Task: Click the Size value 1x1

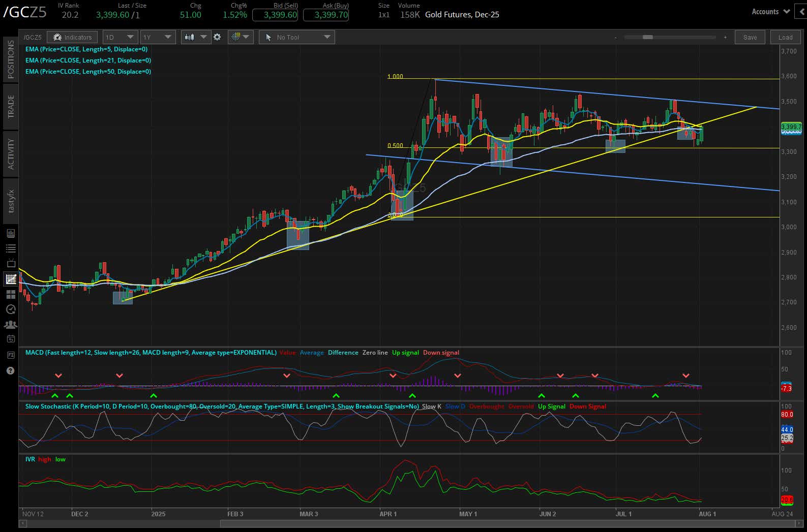Action: click(384, 15)
